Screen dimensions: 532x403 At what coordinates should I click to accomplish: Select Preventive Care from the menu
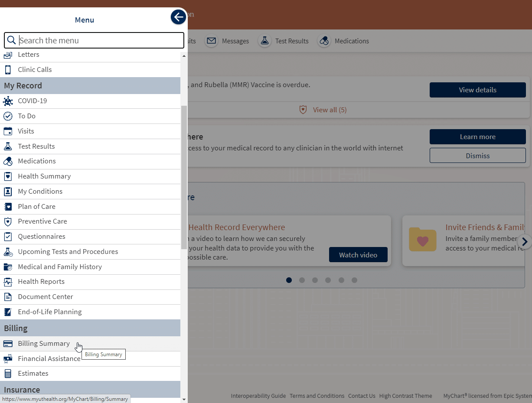42,221
